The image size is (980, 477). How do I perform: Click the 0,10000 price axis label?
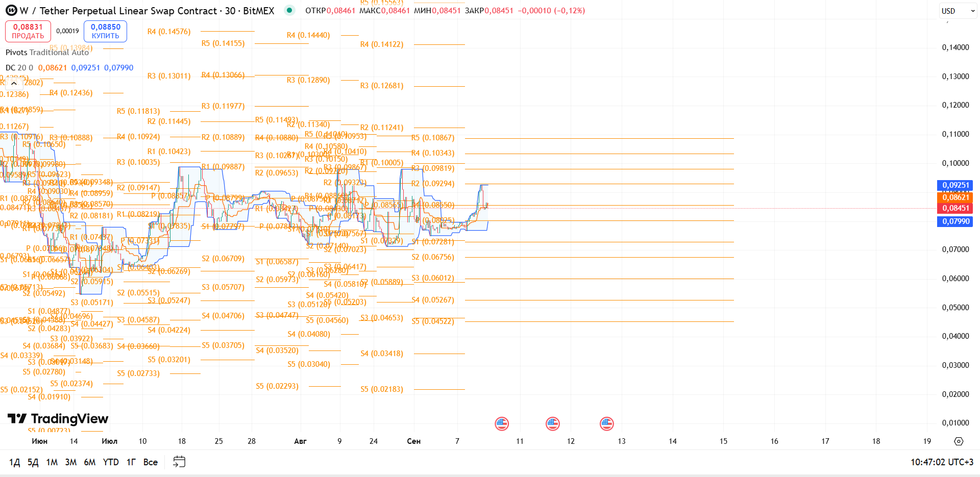955,163
